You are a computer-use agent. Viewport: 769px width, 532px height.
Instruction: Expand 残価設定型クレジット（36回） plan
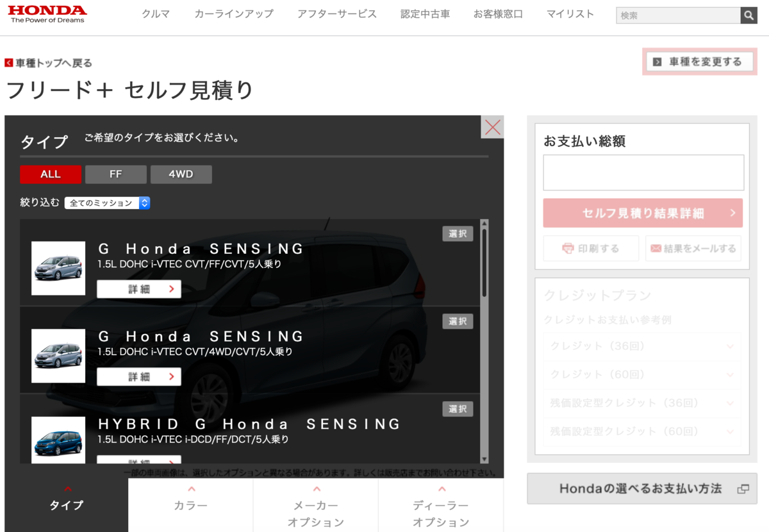[641, 403]
